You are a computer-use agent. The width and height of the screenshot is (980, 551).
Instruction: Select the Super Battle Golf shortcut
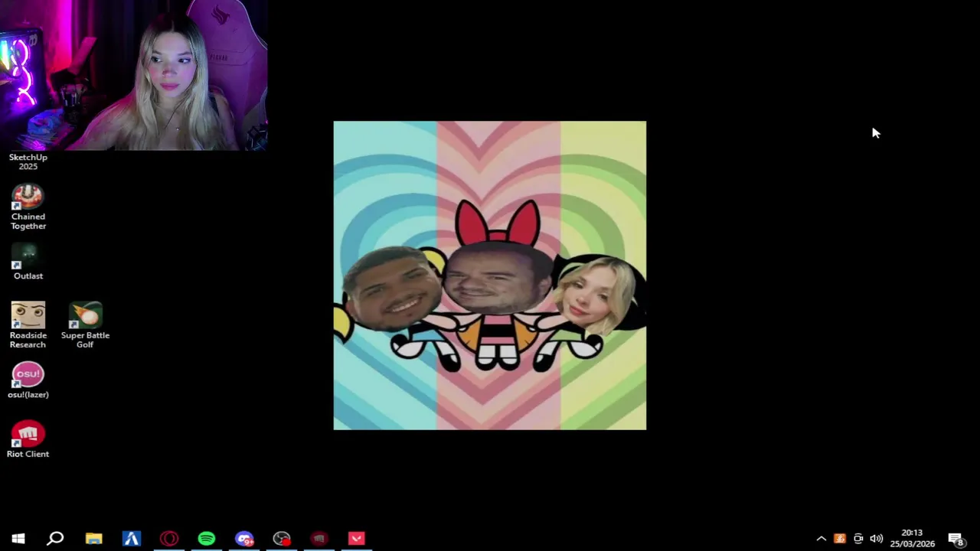(x=85, y=325)
